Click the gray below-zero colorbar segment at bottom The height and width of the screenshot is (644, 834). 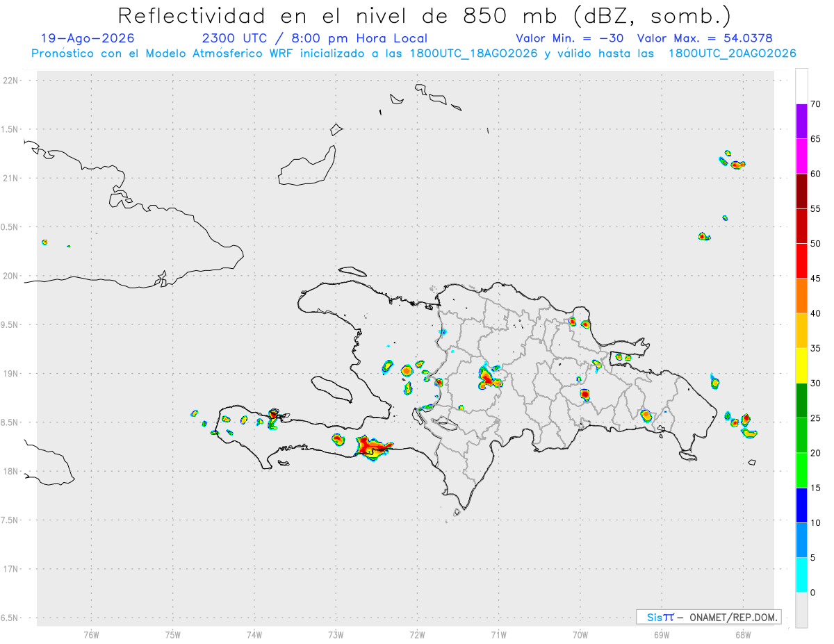(x=801, y=610)
